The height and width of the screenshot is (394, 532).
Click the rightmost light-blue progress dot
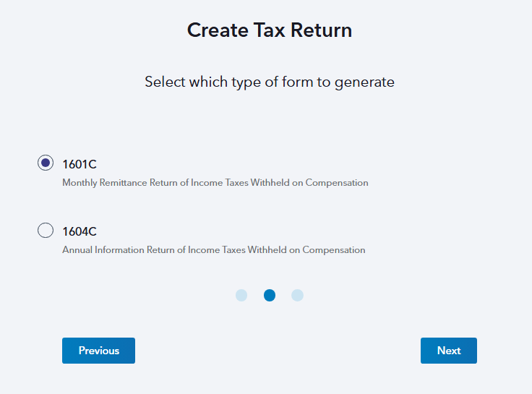click(x=297, y=295)
